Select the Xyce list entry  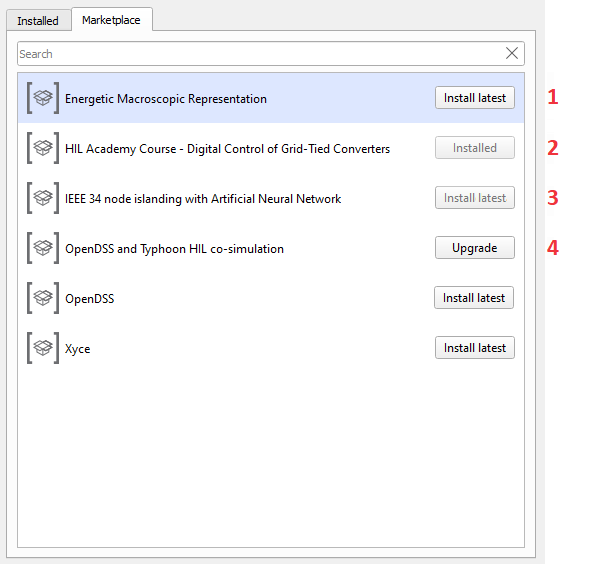(x=271, y=348)
